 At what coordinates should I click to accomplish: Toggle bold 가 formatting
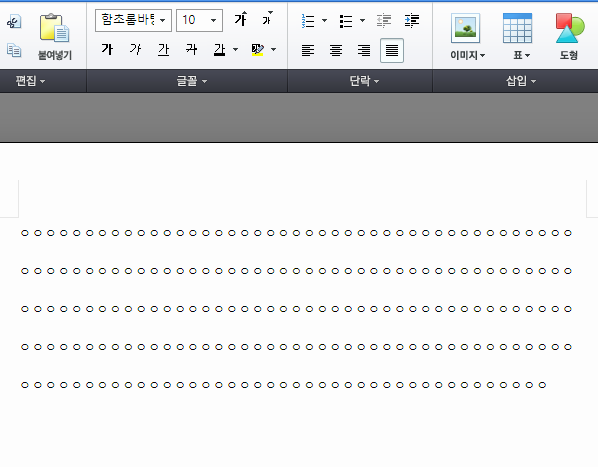click(107, 50)
